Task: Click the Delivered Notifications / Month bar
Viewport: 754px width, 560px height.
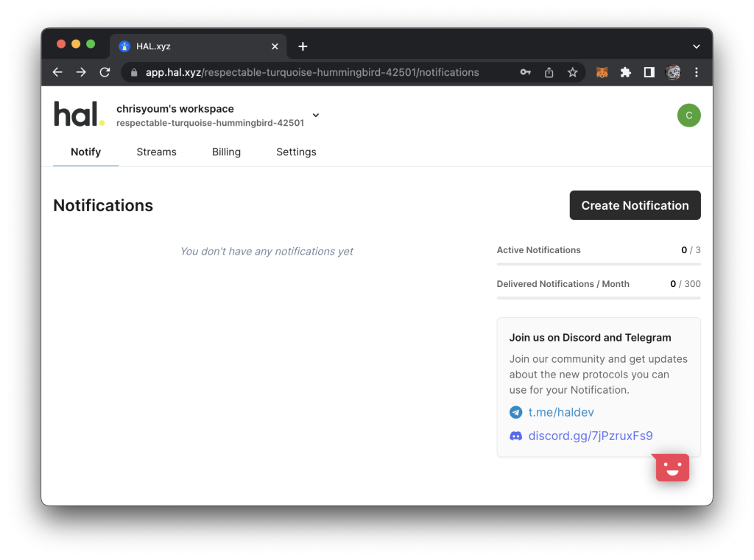Action: tap(598, 297)
